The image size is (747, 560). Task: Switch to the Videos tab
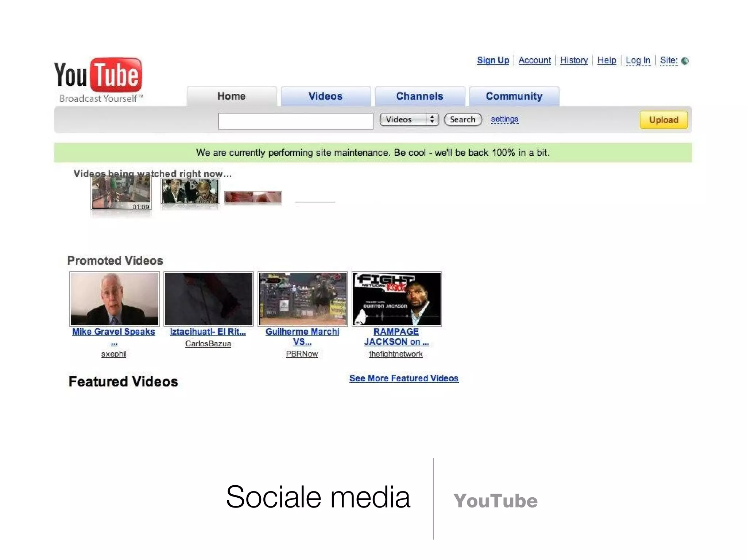(326, 96)
